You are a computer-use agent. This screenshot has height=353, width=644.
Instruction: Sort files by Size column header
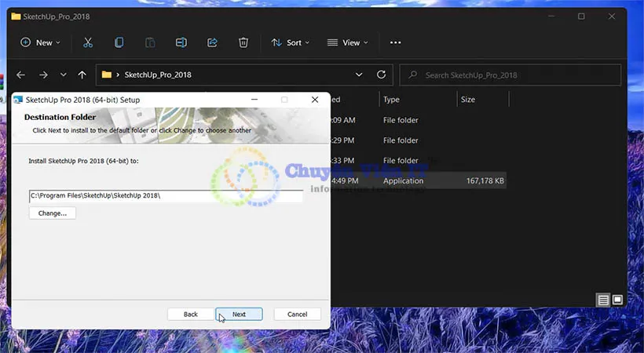(x=468, y=100)
